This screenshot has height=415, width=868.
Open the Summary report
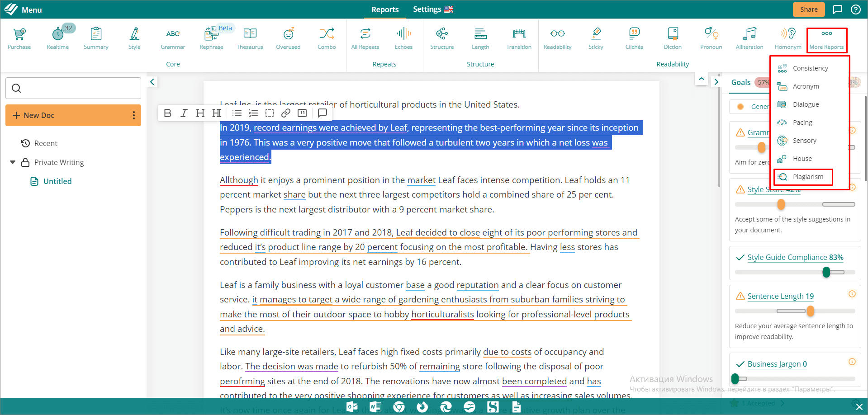[x=96, y=36]
